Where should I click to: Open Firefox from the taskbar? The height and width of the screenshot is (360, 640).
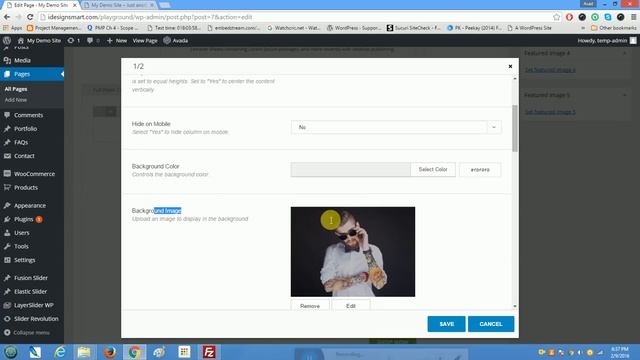point(109,352)
